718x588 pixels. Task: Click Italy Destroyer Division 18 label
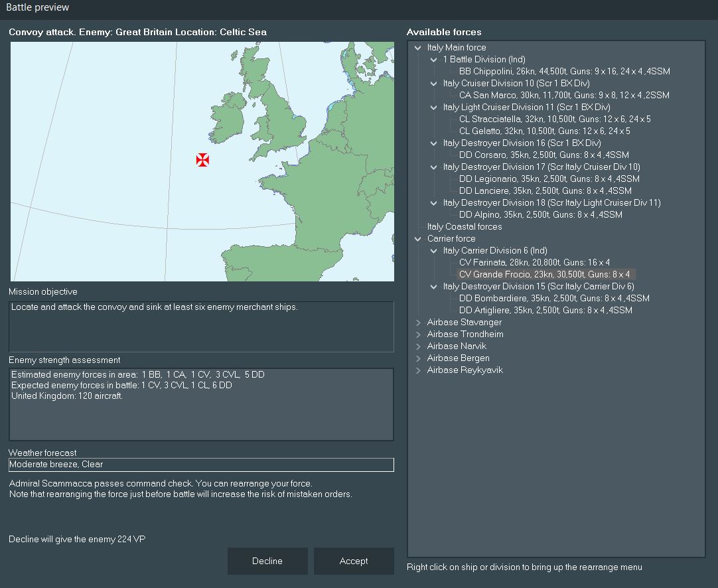click(x=552, y=203)
